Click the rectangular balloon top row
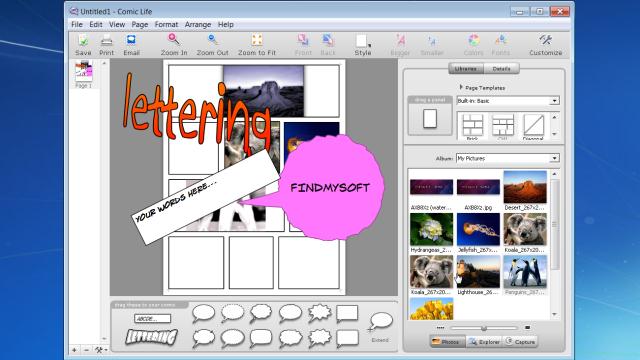The image size is (640, 360). pos(347,313)
